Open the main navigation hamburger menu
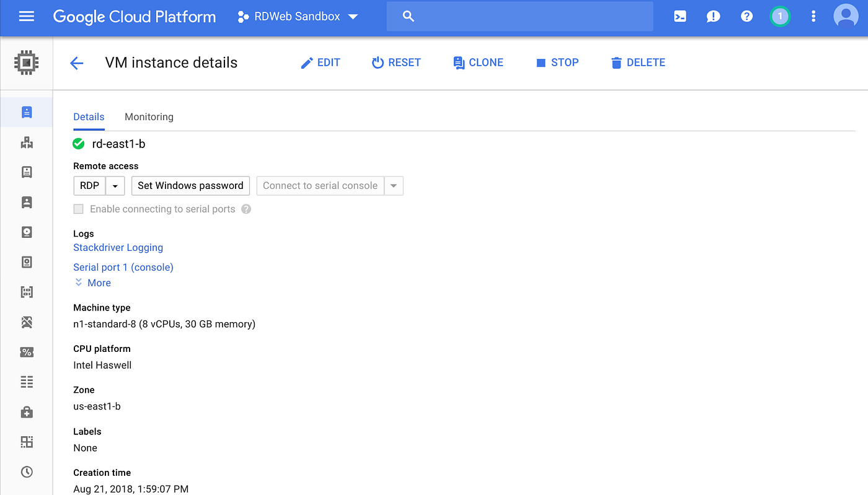Viewport: 868px width, 495px height. coord(25,16)
